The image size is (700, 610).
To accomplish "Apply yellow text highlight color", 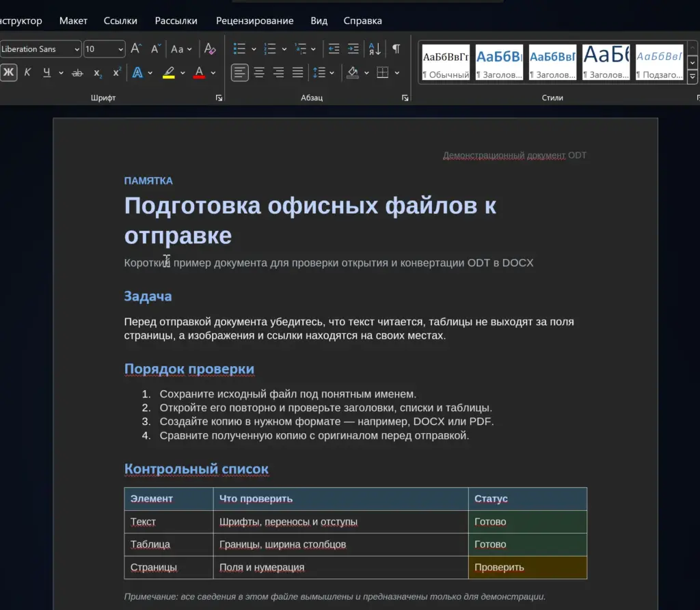I will (168, 72).
